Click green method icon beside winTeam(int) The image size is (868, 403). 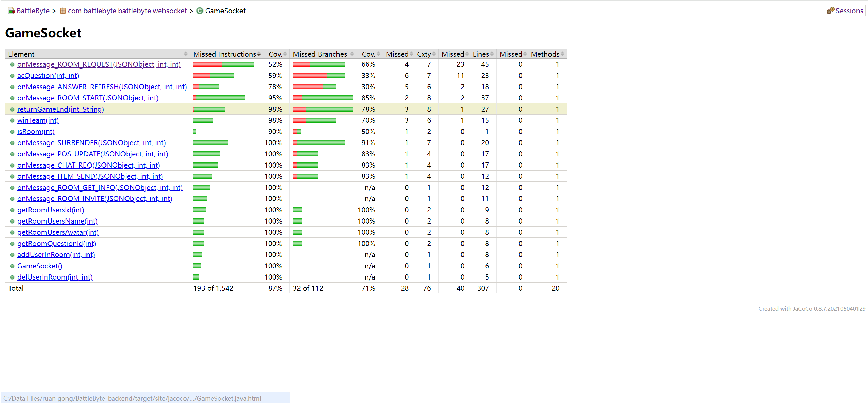12,121
